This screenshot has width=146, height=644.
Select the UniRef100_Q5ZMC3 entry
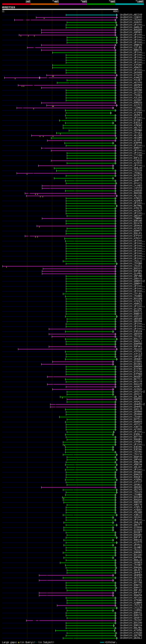click(x=131, y=116)
